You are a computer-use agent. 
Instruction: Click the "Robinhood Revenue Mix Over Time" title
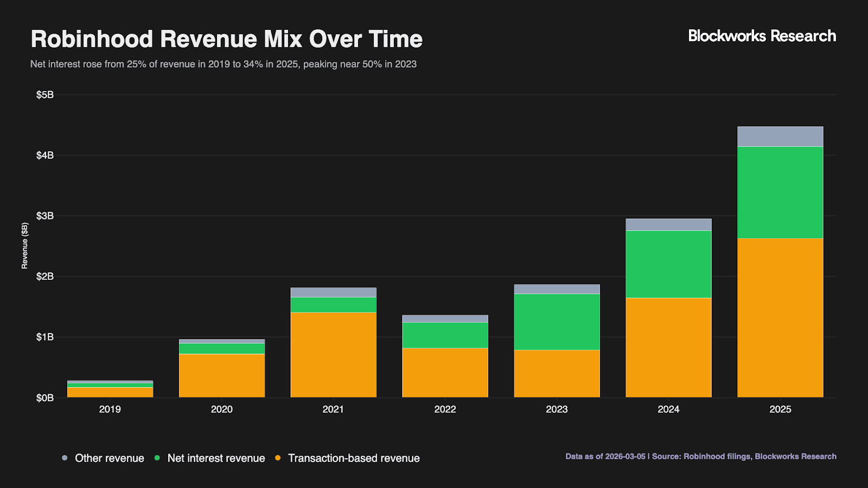[x=226, y=39]
